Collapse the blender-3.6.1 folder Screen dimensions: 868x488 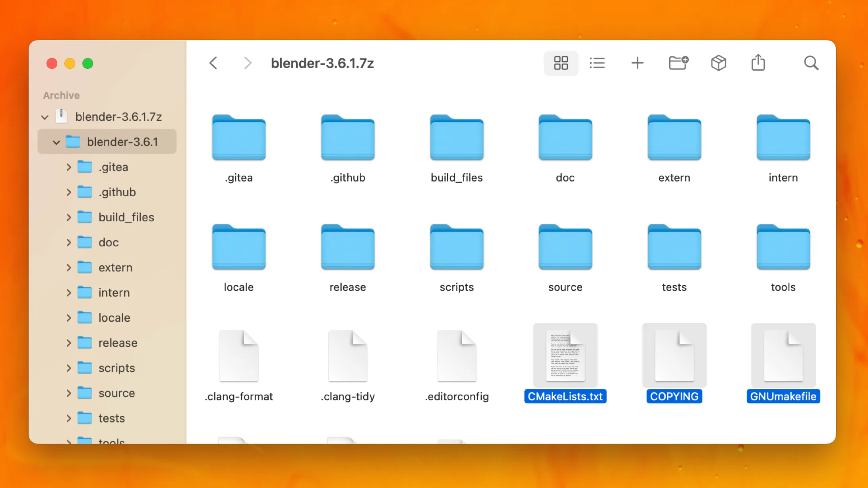click(56, 142)
